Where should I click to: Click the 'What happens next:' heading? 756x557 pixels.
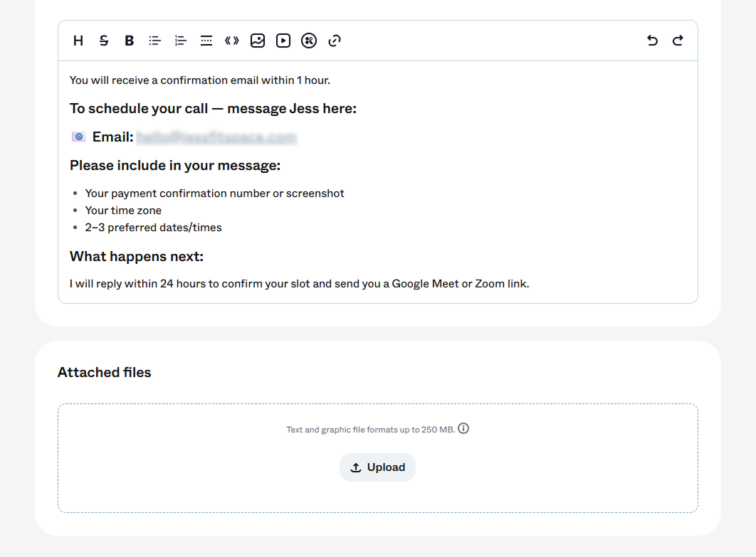137,256
